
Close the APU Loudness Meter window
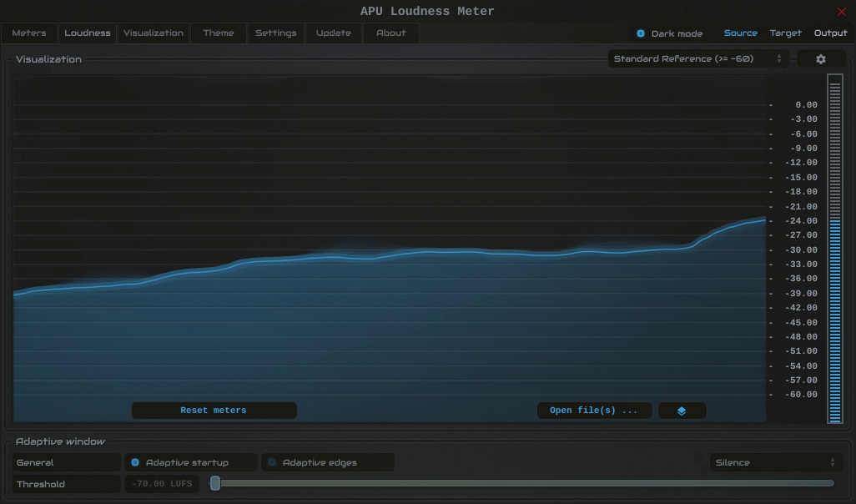click(841, 12)
